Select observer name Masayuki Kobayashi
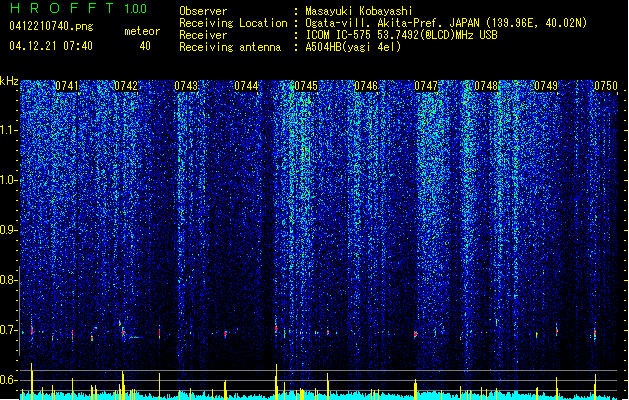629x400 pixels. coord(359,11)
